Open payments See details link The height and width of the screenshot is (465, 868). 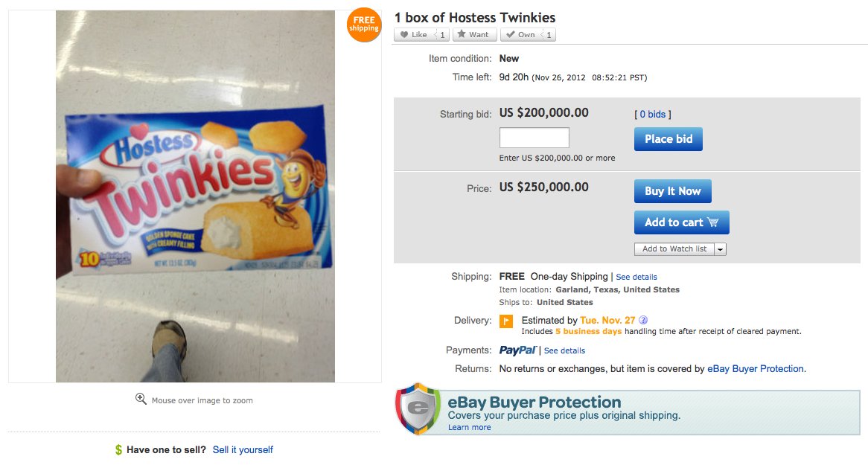564,350
